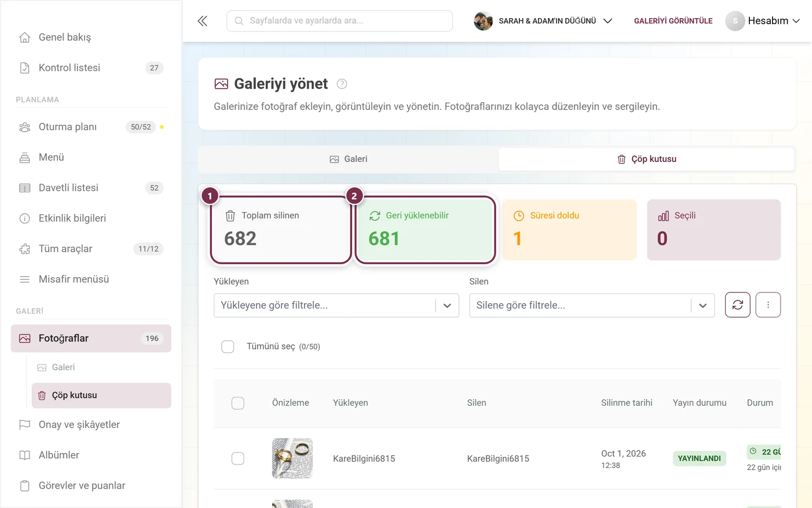The width and height of the screenshot is (812, 508).
Task: Click the wedding avatar photo in header
Action: coord(483,21)
